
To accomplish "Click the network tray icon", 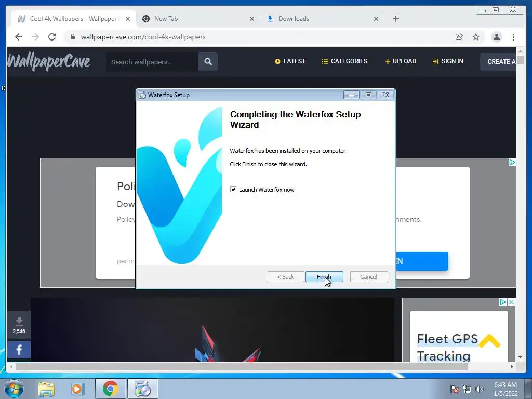I will [x=467, y=389].
